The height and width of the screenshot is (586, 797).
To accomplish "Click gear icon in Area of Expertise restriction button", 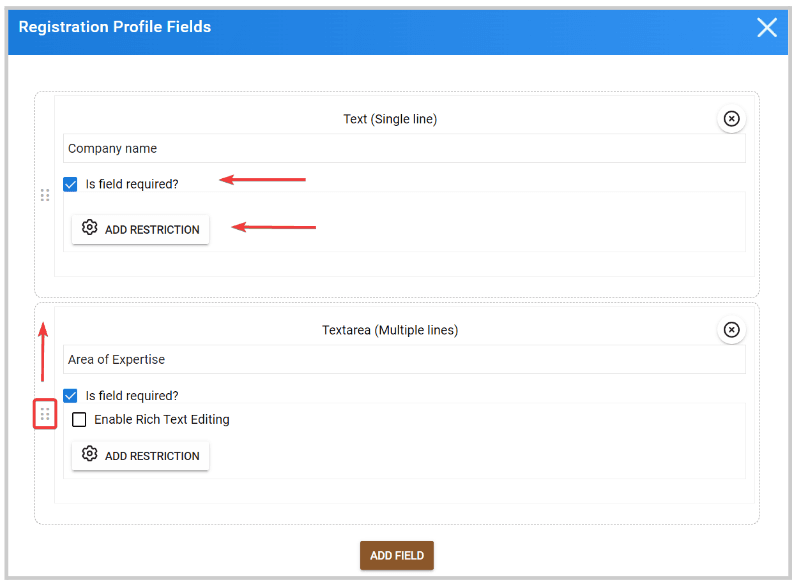I will pyautogui.click(x=89, y=454).
